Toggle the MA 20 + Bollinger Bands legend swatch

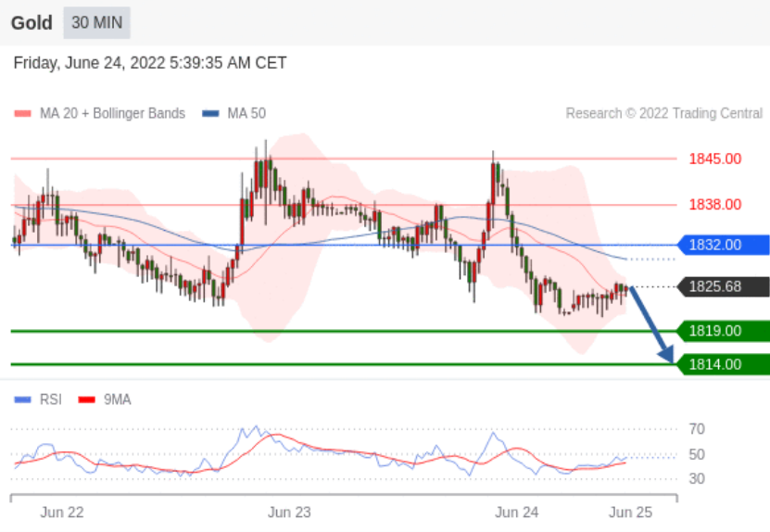pyautogui.click(x=22, y=114)
